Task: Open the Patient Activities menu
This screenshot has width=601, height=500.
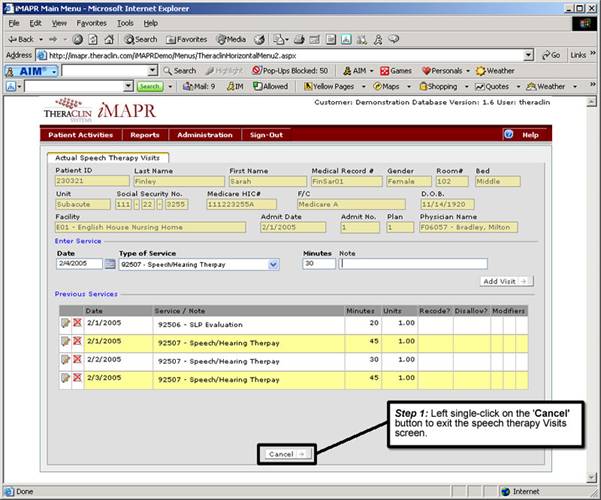Action: 80,135
